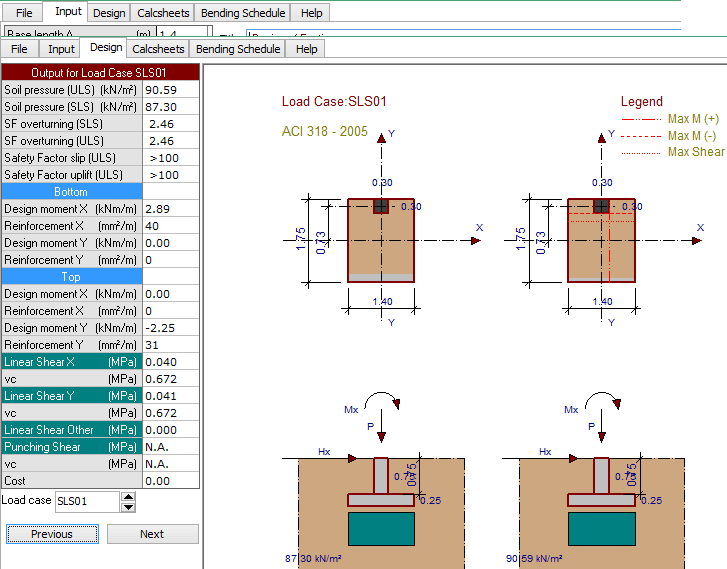Select the Linear Shear Y value 0.041
727x569 pixels.
click(171, 396)
